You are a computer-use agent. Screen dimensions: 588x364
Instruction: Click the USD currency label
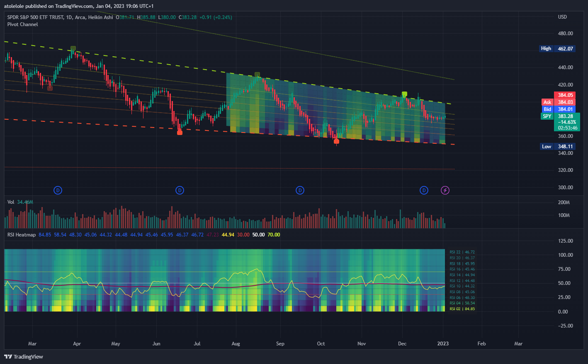click(562, 17)
